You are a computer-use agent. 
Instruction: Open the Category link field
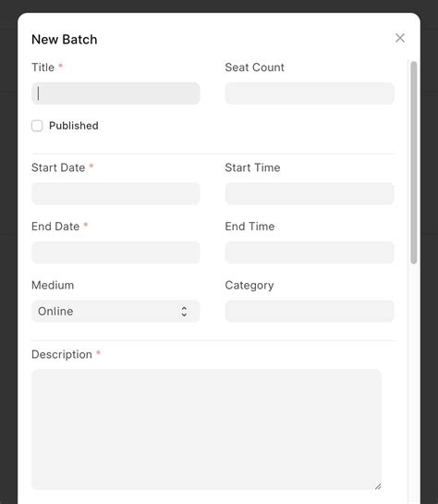coord(310,312)
